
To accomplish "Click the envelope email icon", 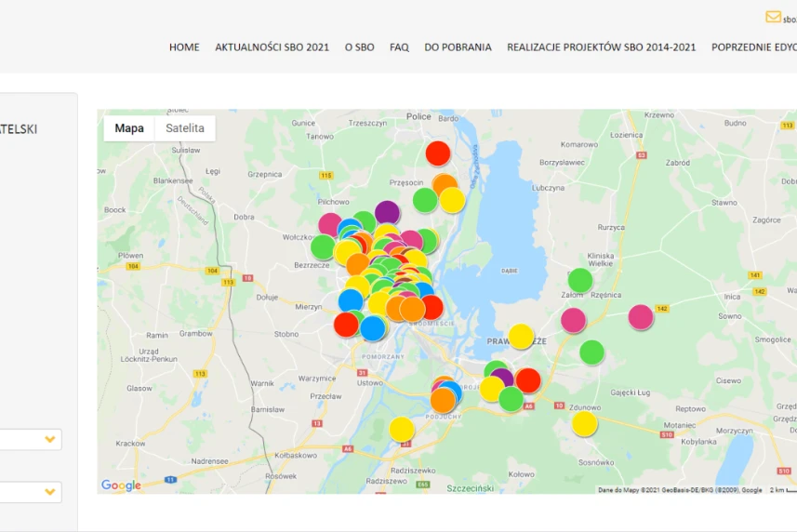I will [773, 17].
